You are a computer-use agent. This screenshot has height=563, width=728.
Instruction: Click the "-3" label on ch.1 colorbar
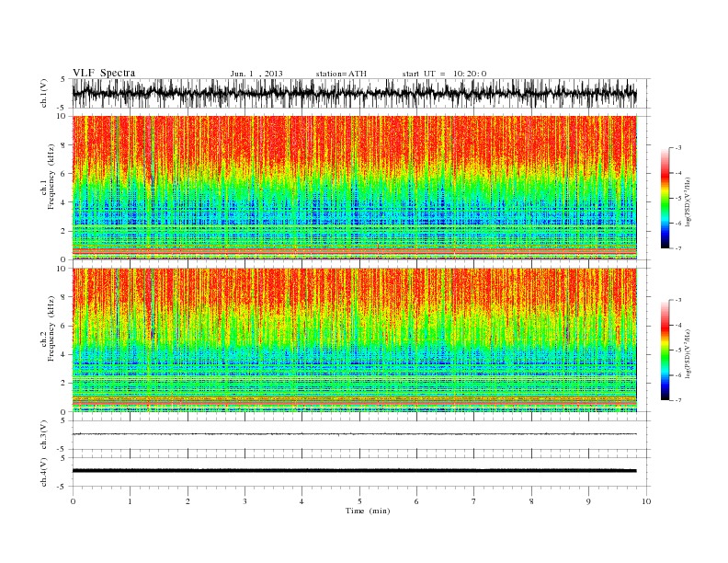tap(678, 148)
